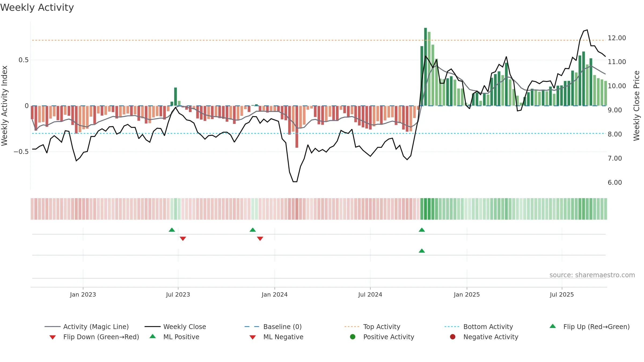Toggle the Negative Activity legend entry
The width and height of the screenshot is (644, 362).
[x=484, y=337]
